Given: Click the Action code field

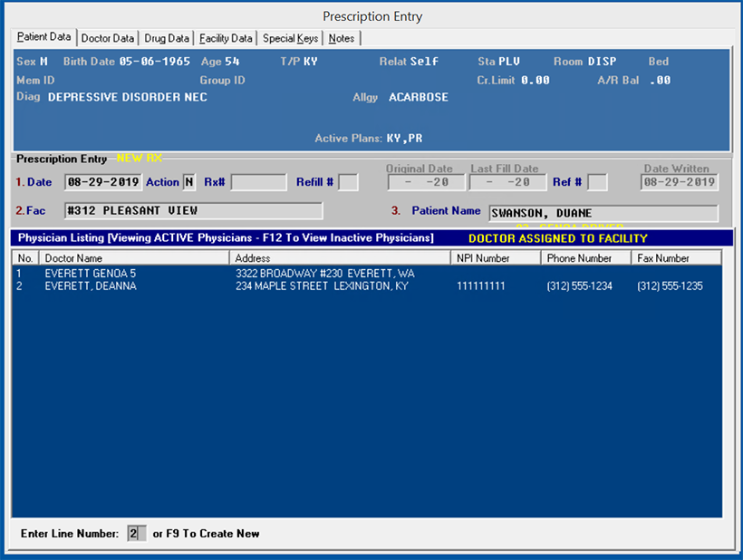Looking at the screenshot, I should coord(189,182).
